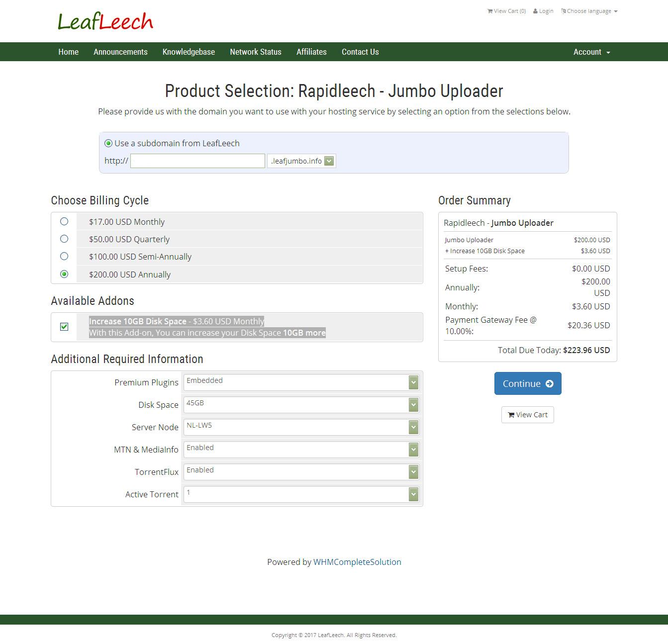Click the Login user link

[x=543, y=11]
